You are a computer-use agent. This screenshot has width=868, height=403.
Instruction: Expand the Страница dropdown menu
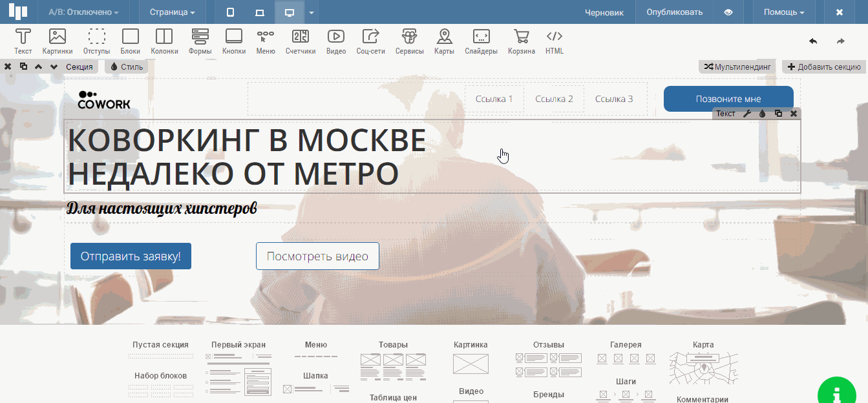point(172,12)
